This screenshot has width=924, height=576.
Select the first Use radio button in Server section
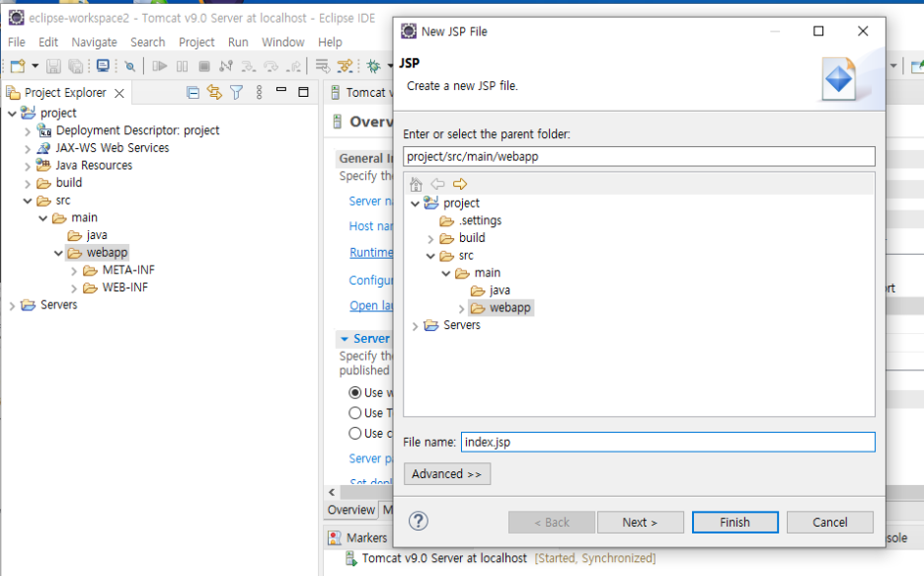tap(354, 392)
